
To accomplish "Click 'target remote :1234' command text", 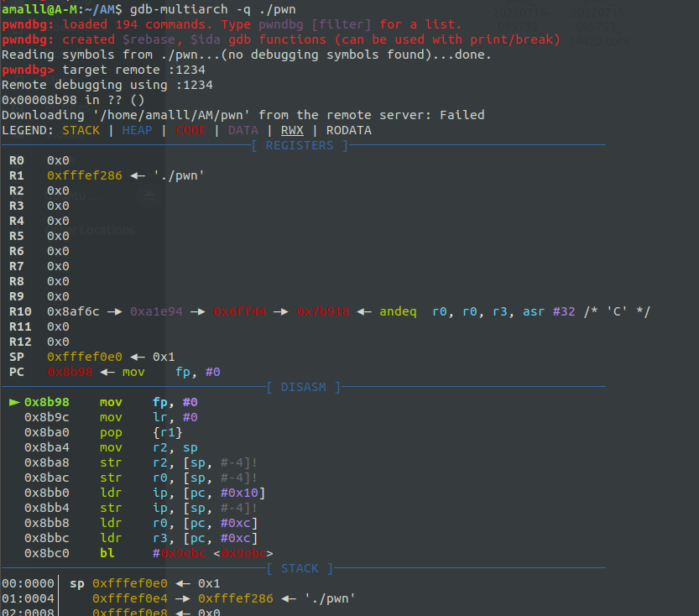I will (133, 70).
